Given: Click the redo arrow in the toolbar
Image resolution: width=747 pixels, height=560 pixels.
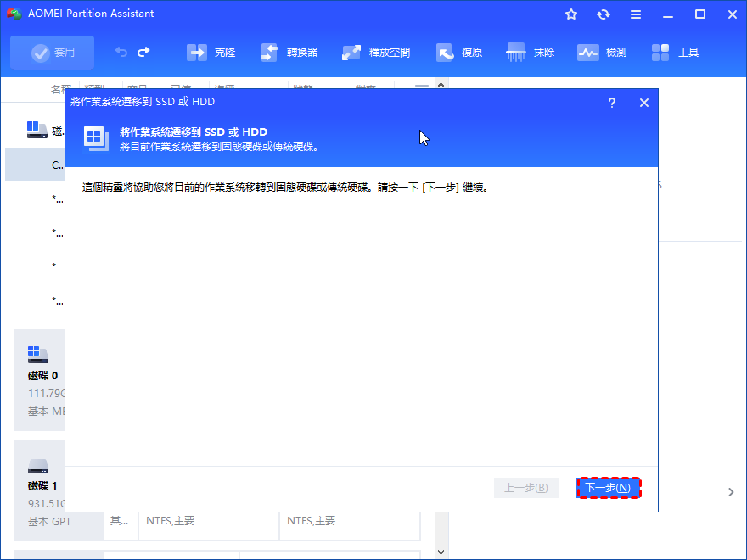Looking at the screenshot, I should [x=143, y=52].
